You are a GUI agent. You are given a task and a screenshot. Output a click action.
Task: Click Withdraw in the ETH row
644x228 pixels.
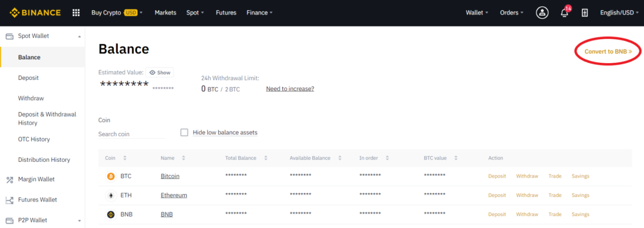pos(527,195)
